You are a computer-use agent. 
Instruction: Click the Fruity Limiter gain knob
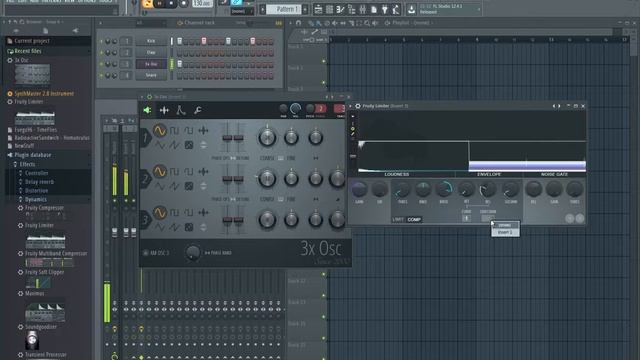(x=359, y=189)
